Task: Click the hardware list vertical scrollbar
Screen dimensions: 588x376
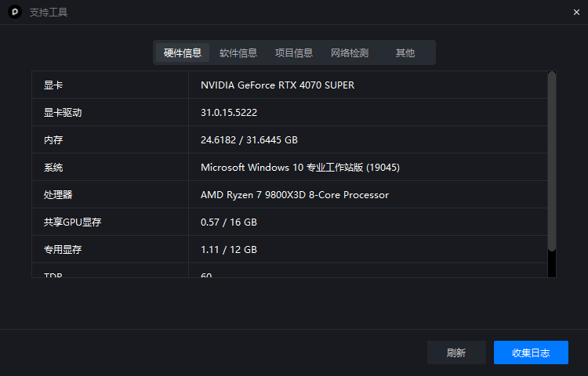Action: [552, 161]
